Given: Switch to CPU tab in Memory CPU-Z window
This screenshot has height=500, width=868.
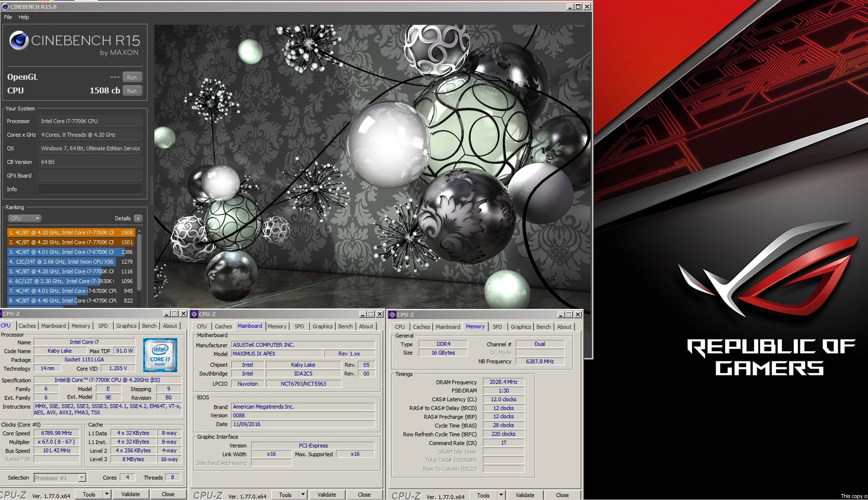Looking at the screenshot, I should 400,327.
